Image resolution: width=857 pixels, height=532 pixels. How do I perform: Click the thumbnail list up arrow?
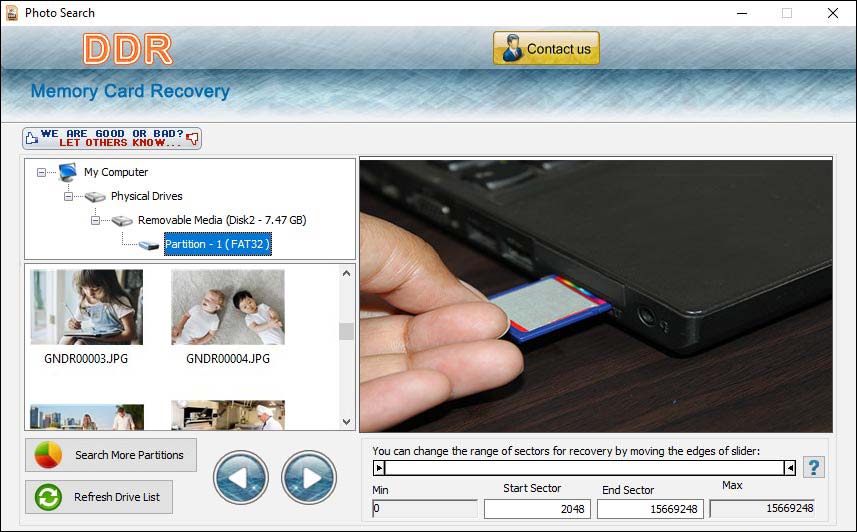tap(346, 273)
